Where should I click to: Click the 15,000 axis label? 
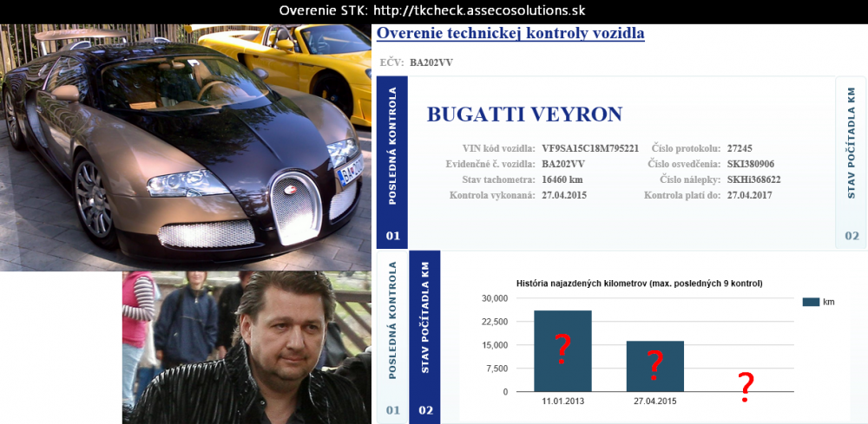coord(496,345)
